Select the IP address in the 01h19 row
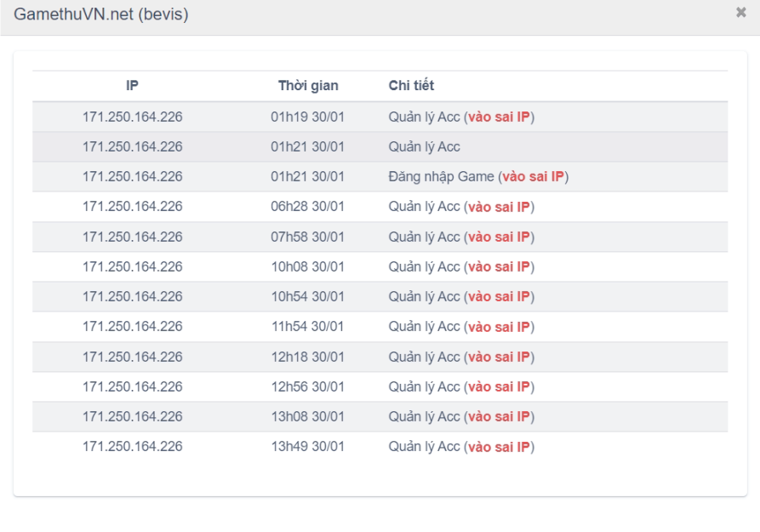Image resolution: width=760 pixels, height=532 pixels. [x=132, y=117]
